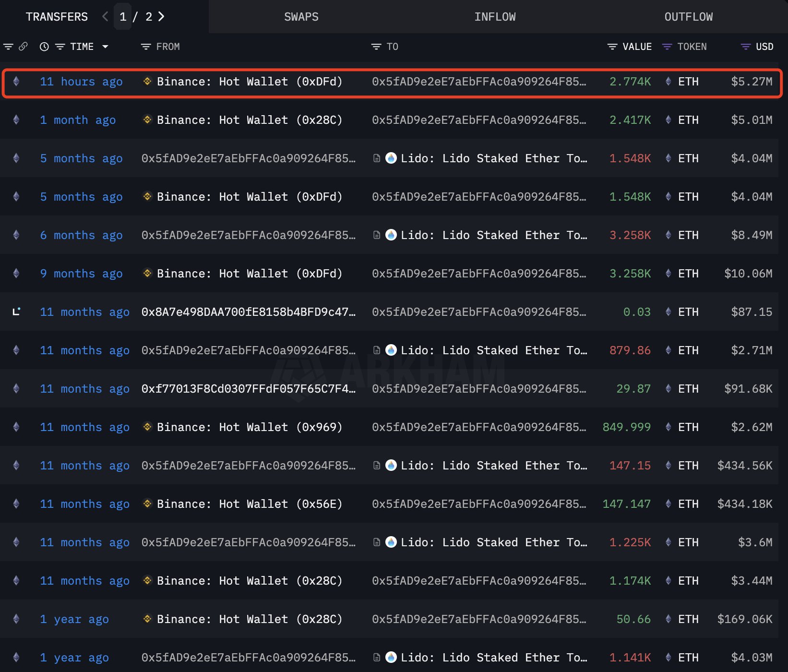Open the filter icon next to FROM

(145, 47)
